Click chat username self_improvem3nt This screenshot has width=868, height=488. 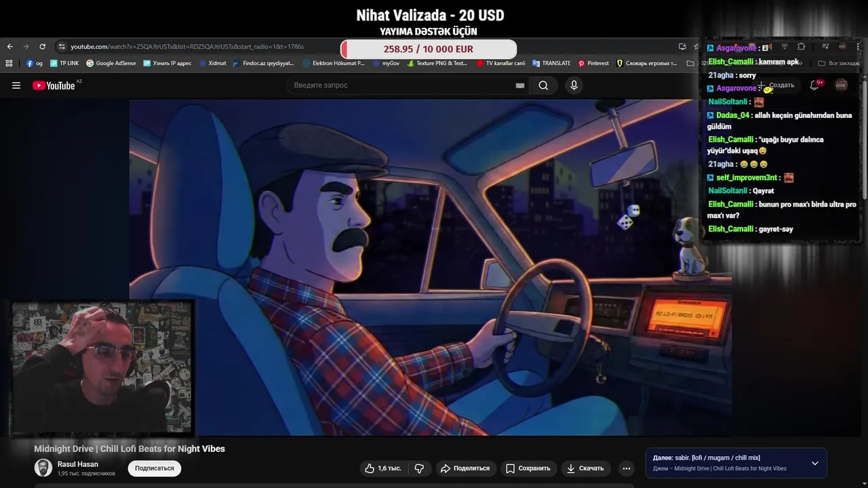pos(747,178)
